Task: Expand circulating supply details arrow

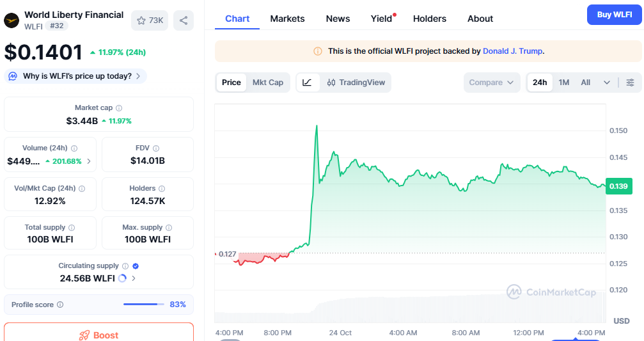Action: (x=133, y=278)
